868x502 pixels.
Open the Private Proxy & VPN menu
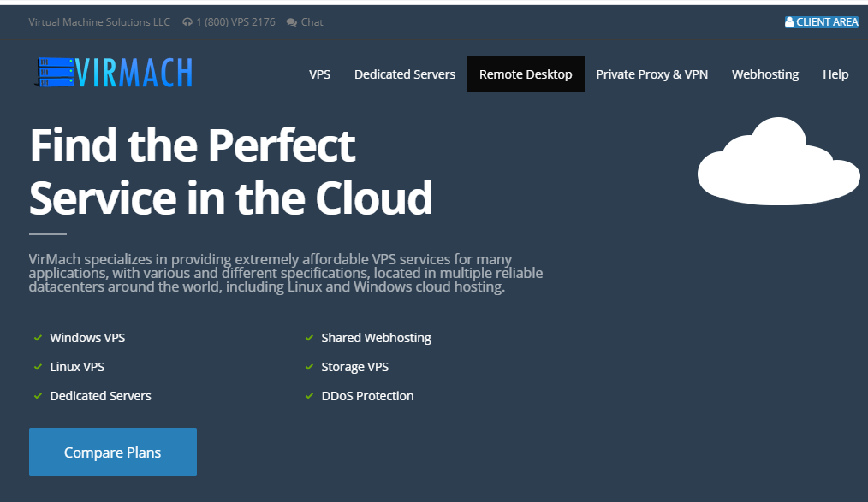click(x=651, y=74)
